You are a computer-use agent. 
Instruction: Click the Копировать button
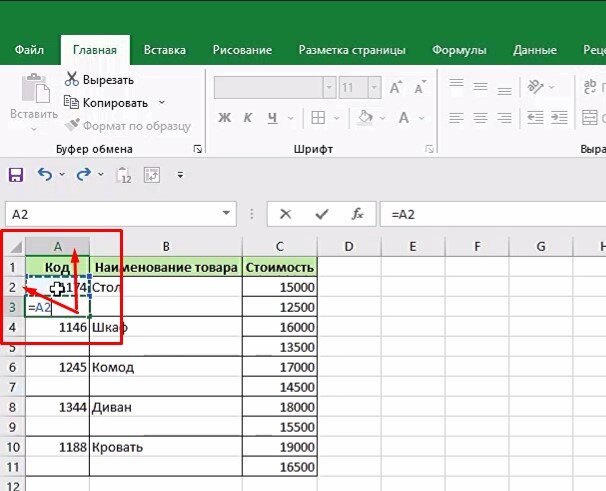[x=106, y=103]
